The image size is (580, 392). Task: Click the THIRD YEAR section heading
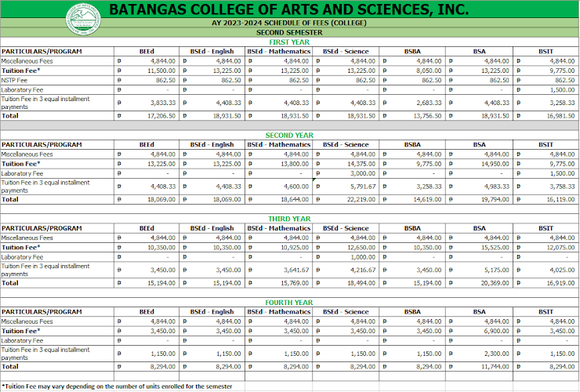(x=289, y=220)
